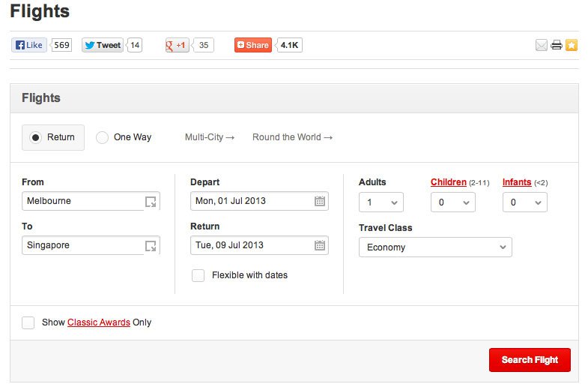Viewport: 588px width, 390px height.
Task: Click the From field containing Melbourne
Action: tap(82, 201)
